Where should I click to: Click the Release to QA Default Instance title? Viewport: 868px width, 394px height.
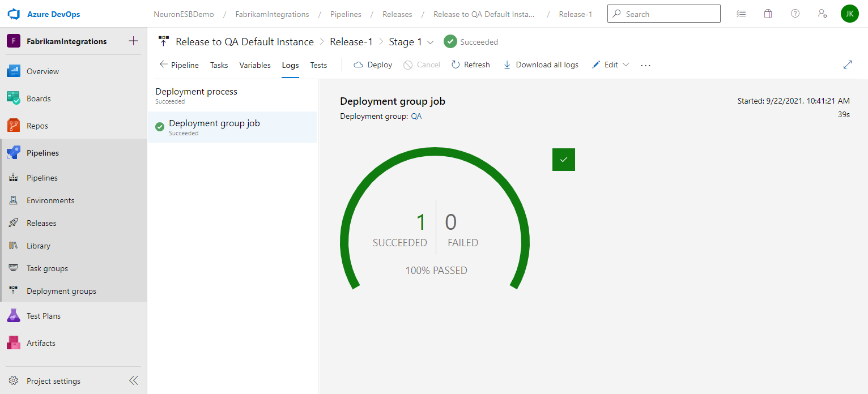pos(245,42)
